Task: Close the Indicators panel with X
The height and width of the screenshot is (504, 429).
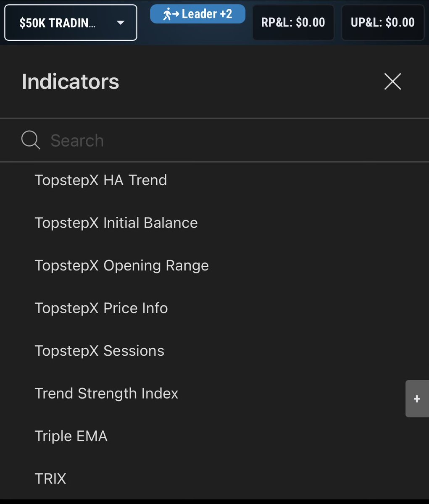Action: tap(392, 81)
